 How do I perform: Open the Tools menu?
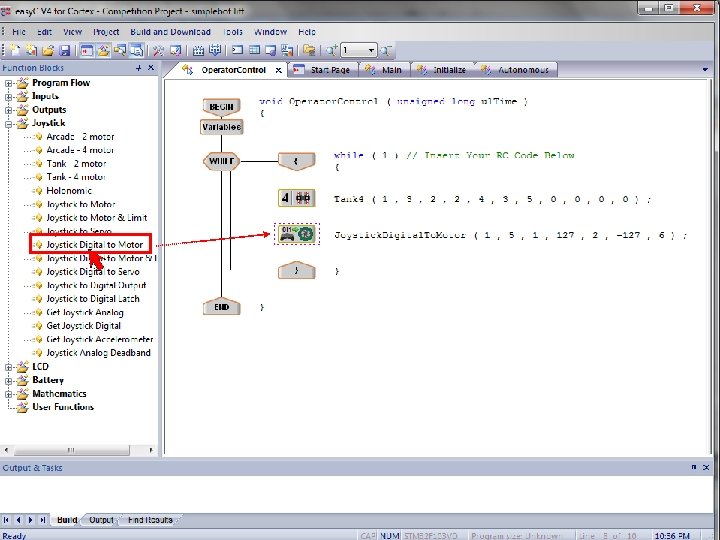[233, 32]
